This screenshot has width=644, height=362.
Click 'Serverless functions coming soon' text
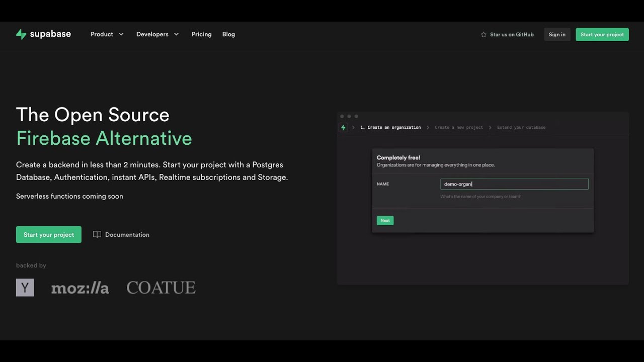point(69,196)
